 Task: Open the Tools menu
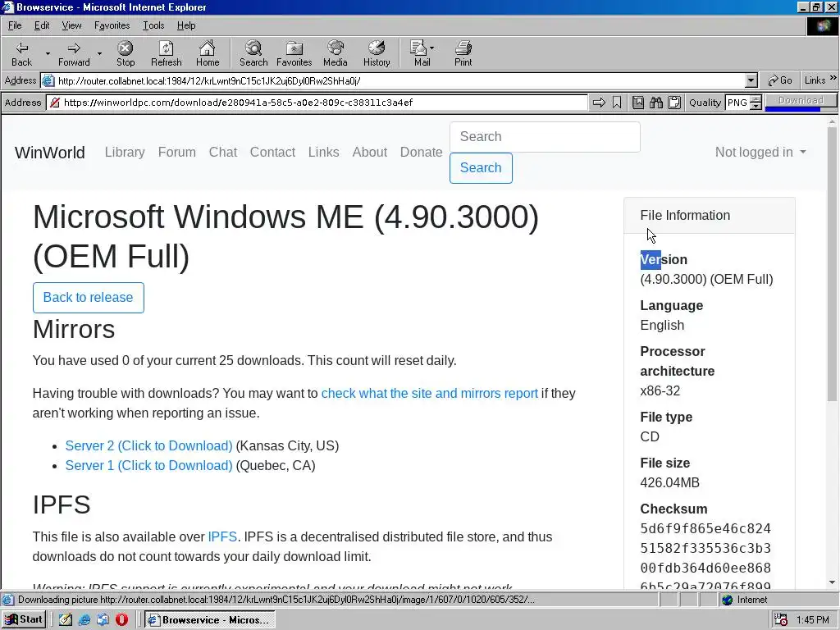[153, 25]
